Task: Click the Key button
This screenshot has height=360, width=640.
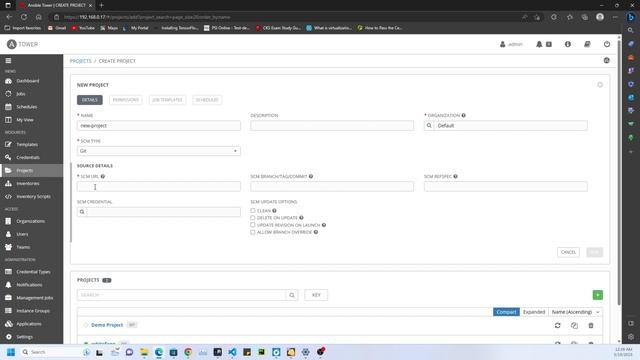Action: 316,295
